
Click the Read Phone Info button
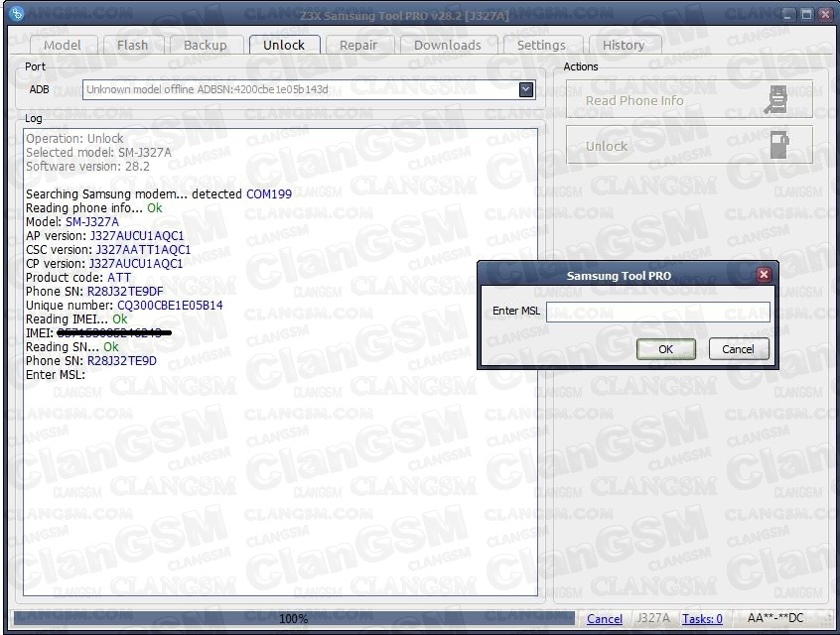tap(689, 99)
